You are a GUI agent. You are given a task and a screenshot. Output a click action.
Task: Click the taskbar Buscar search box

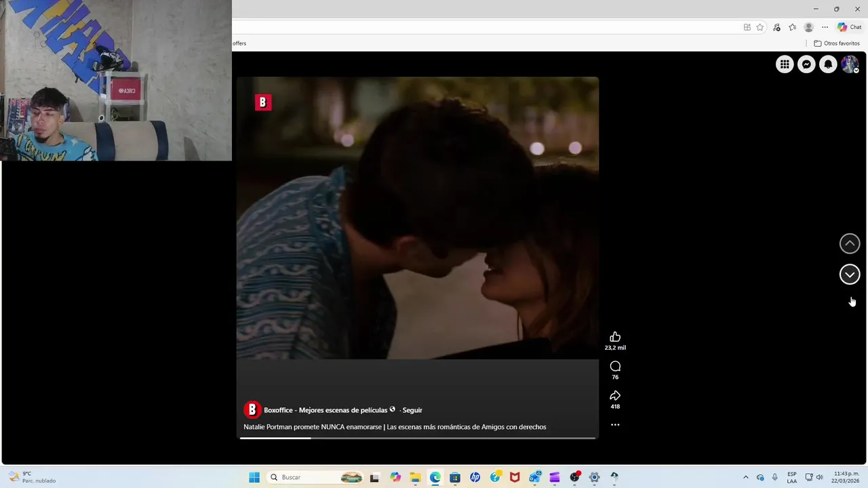[316, 477]
